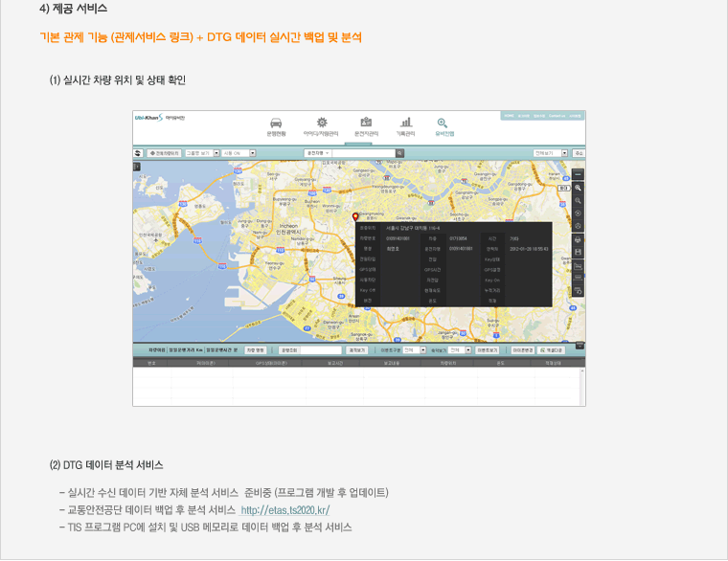Screen dimensions: 728x561
Task: Click the 보고내용 column header
Action: [392, 363]
